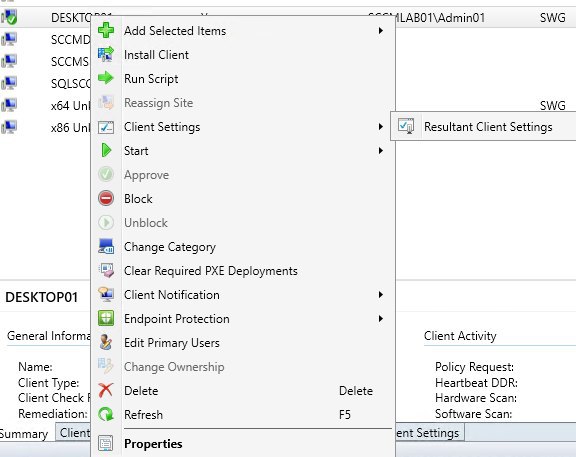Click the x86 Unknown computer icon
The width and height of the screenshot is (576, 457).
(x=9, y=127)
